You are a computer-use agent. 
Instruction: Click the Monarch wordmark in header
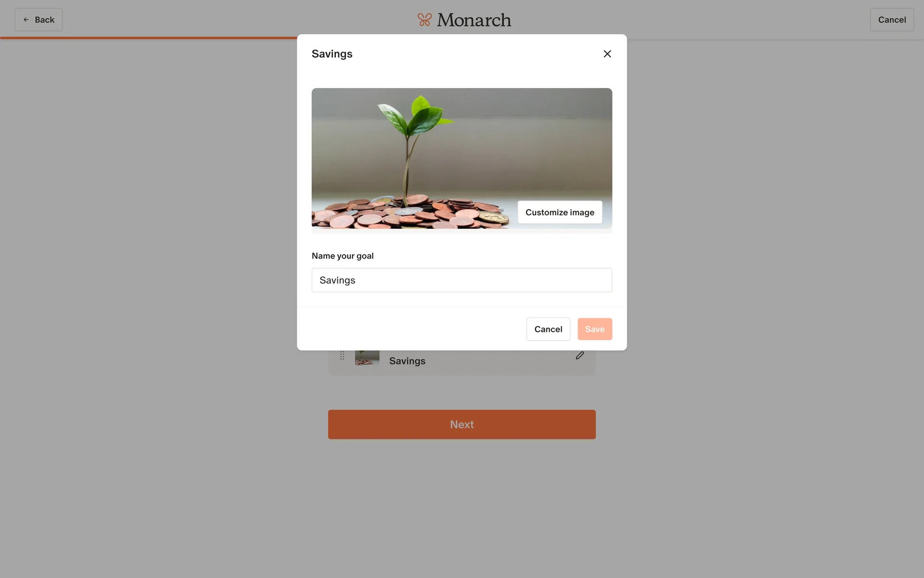pyautogui.click(x=474, y=20)
